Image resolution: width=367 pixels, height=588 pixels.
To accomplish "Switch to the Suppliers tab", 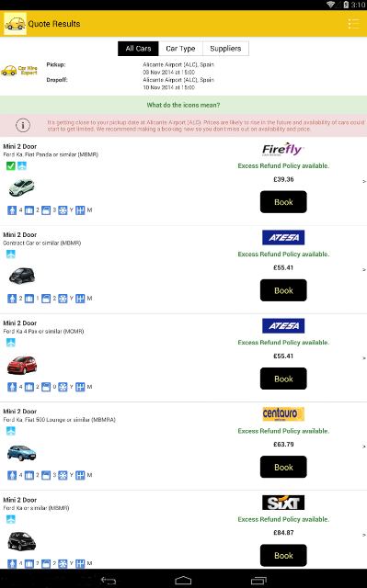I will pyautogui.click(x=225, y=49).
